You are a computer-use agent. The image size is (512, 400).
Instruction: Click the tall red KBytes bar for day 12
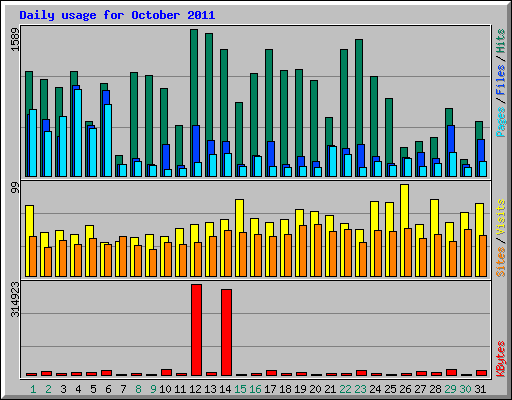196,330
